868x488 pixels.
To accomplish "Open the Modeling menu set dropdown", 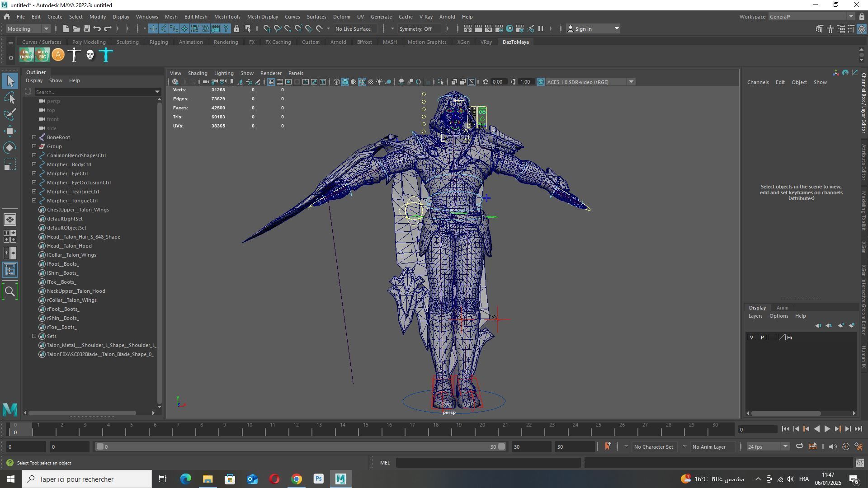I will pos(28,28).
